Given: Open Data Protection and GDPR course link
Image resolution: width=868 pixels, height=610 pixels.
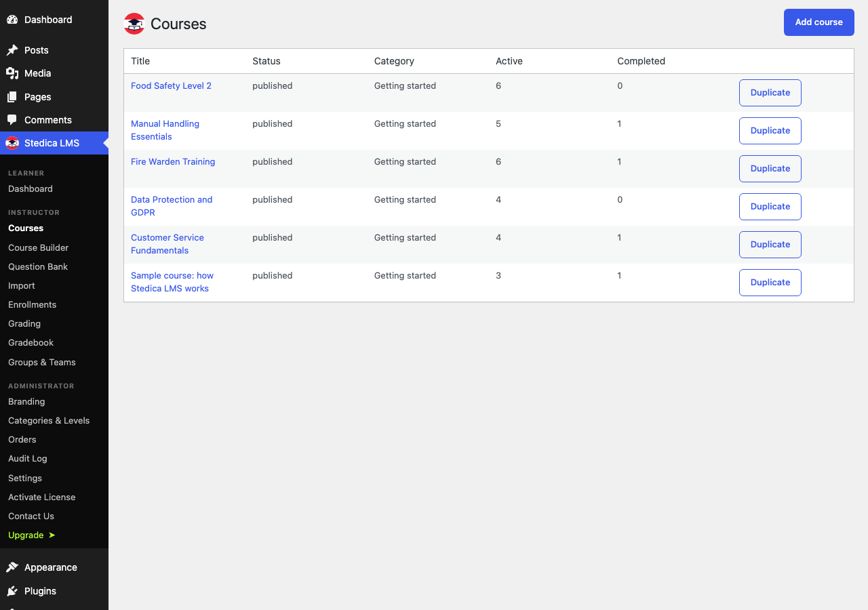Looking at the screenshot, I should pos(172,206).
